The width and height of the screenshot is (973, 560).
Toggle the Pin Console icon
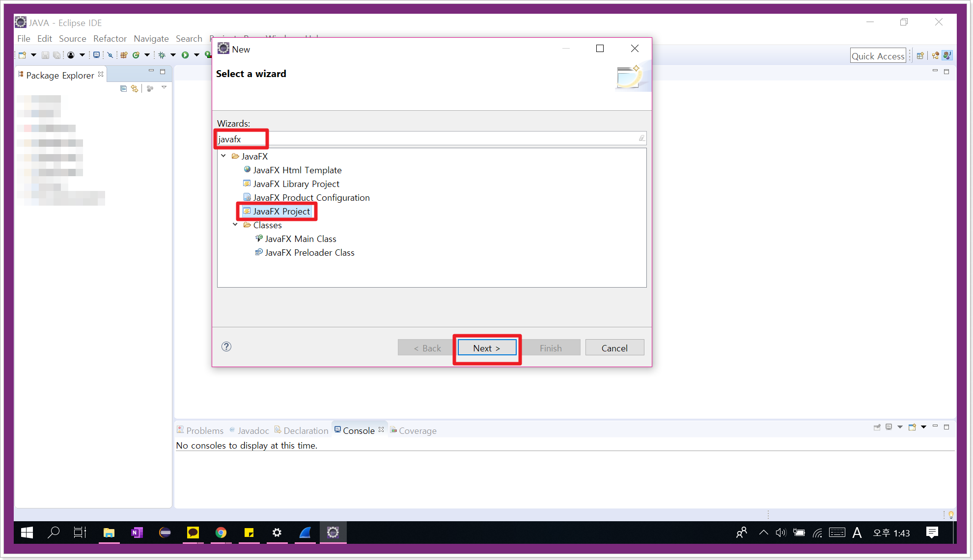pos(877,427)
